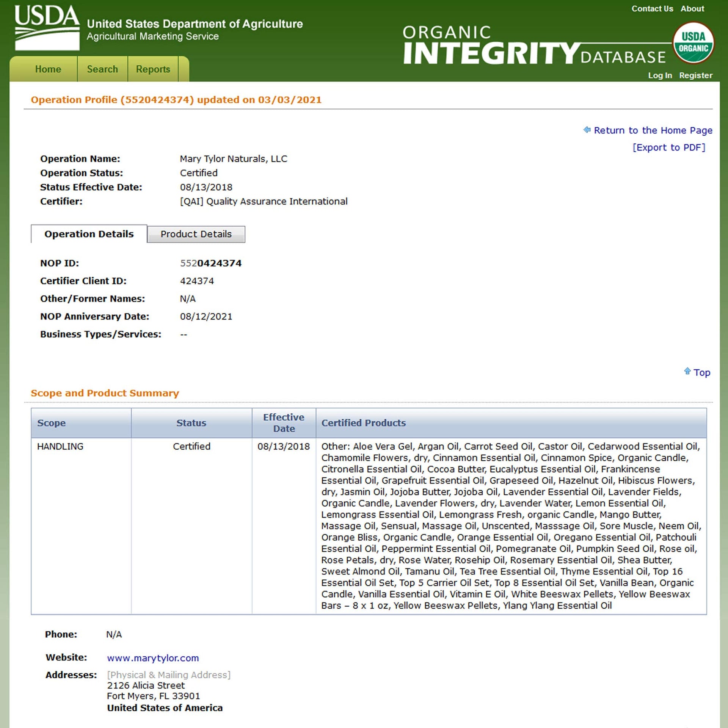Visit the www.marytylor.com website link
Viewport: 728px width, 728px height.
tap(153, 658)
